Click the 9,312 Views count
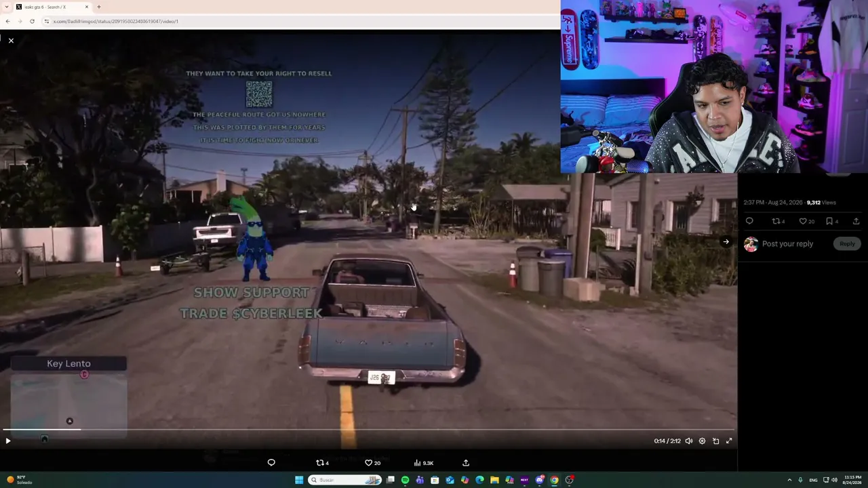The image size is (868, 488). click(821, 203)
